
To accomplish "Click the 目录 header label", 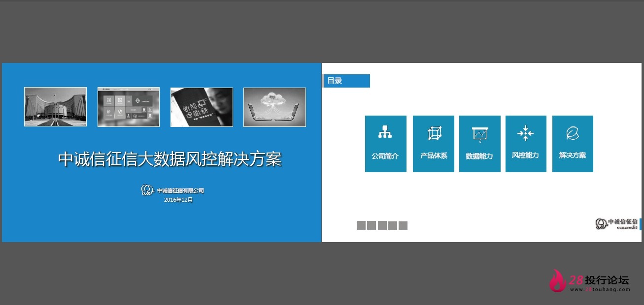I will 335,81.
